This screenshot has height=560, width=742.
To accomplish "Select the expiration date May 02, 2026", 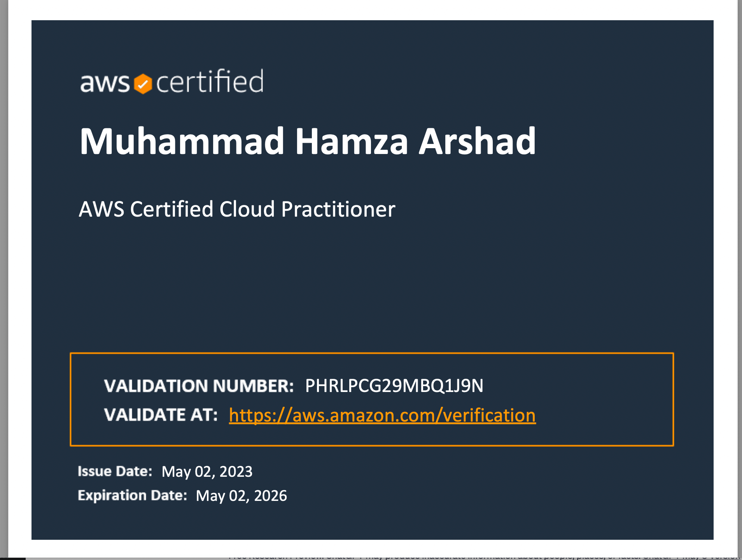I will click(241, 496).
